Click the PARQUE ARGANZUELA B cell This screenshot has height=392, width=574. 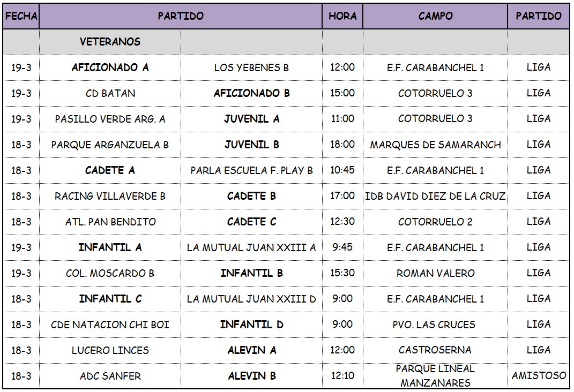110,145
